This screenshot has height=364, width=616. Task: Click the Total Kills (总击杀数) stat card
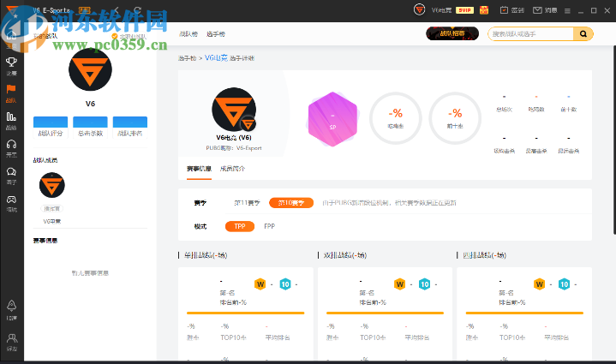(90, 128)
